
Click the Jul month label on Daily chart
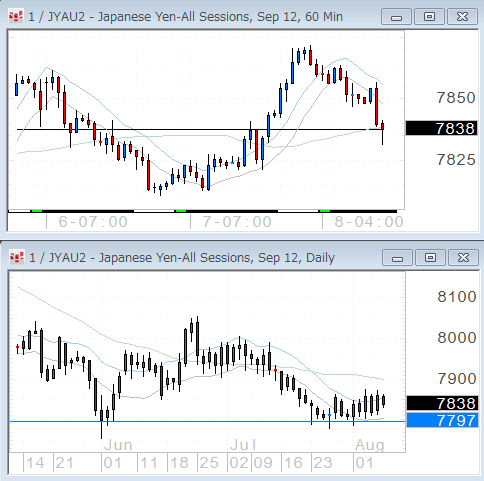pyautogui.click(x=243, y=445)
